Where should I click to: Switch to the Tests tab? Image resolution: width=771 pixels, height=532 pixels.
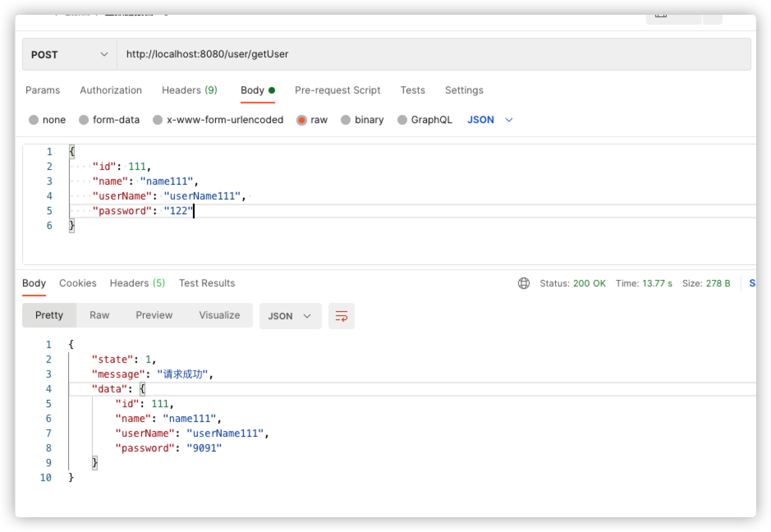[x=413, y=90]
